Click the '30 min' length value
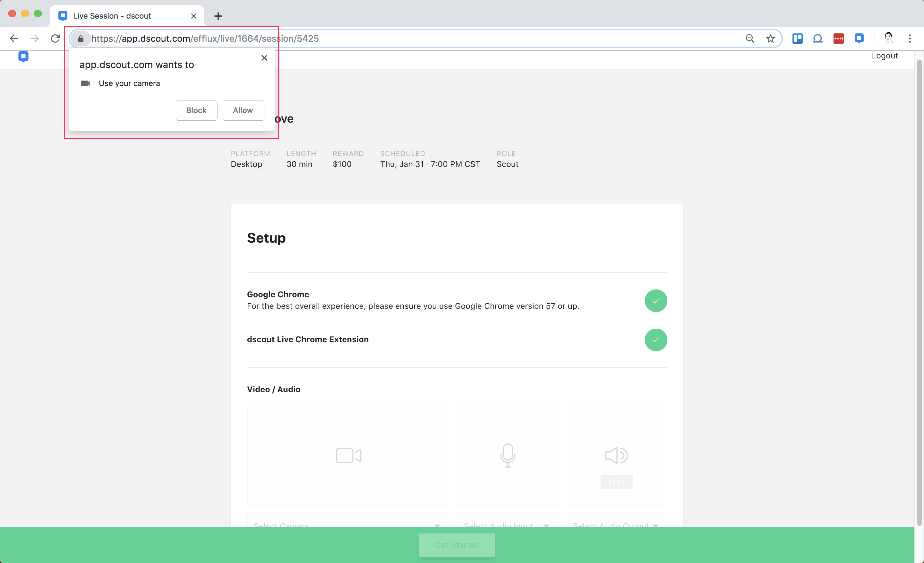Image resolution: width=924 pixels, height=563 pixels. (299, 164)
